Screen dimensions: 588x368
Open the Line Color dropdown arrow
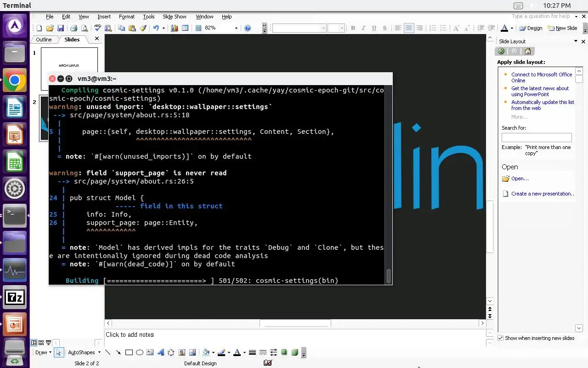229,352
